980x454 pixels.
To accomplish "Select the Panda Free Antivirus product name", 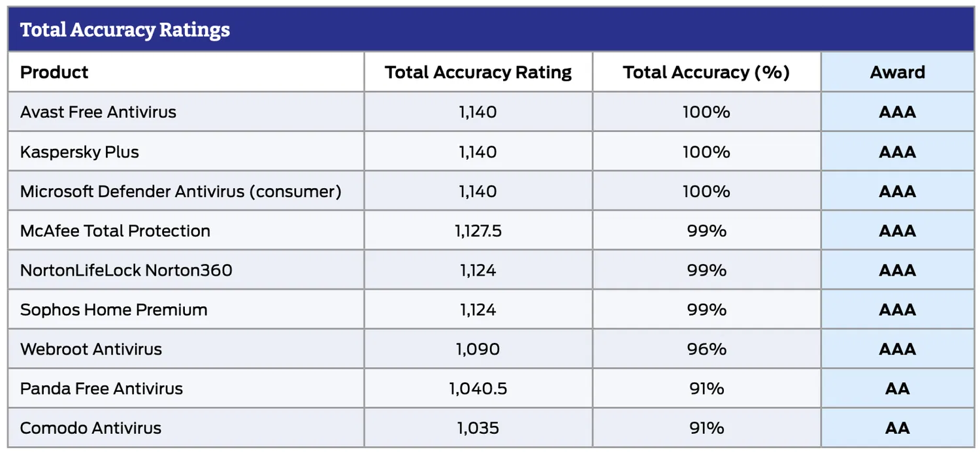I will tap(101, 389).
